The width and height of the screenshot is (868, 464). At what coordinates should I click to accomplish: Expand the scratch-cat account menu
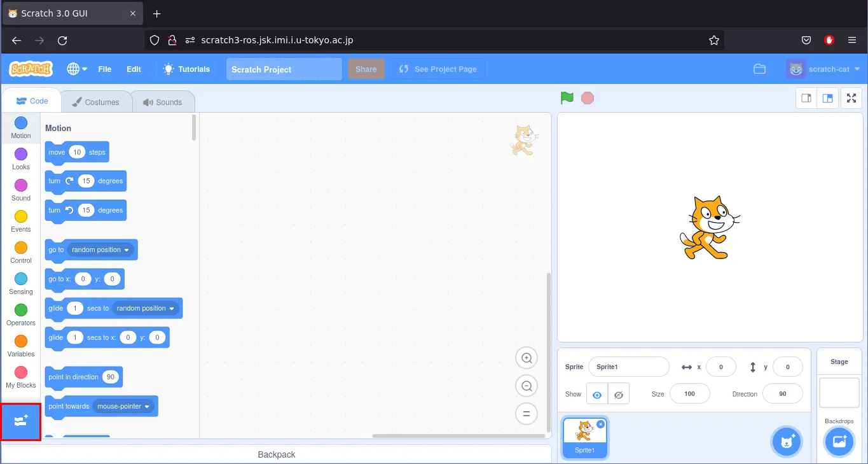(823, 69)
